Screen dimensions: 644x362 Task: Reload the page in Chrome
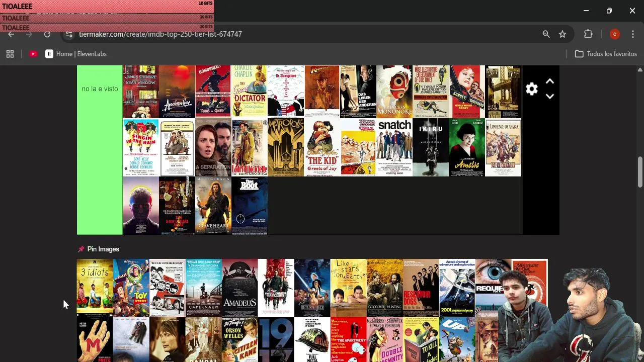point(47,34)
